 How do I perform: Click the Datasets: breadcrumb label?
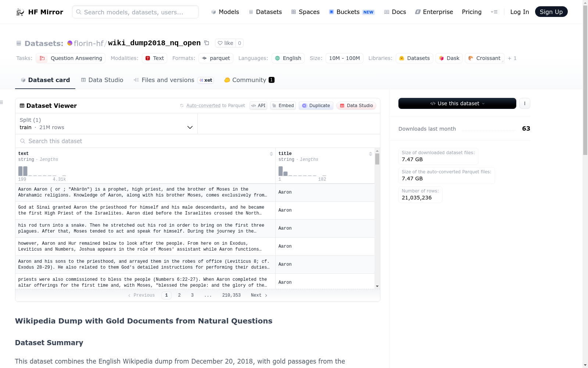tap(44, 43)
